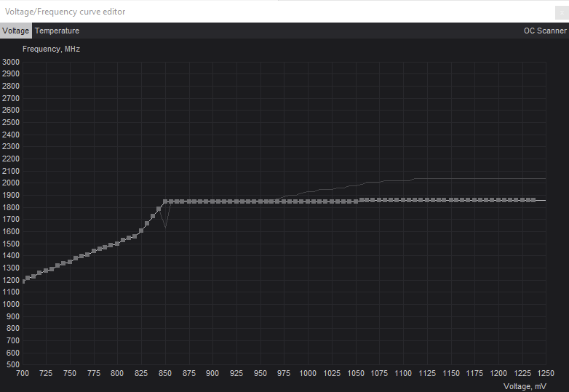Pick the curve point at 750 mV
This screenshot has width=569, height=392.
[70, 261]
